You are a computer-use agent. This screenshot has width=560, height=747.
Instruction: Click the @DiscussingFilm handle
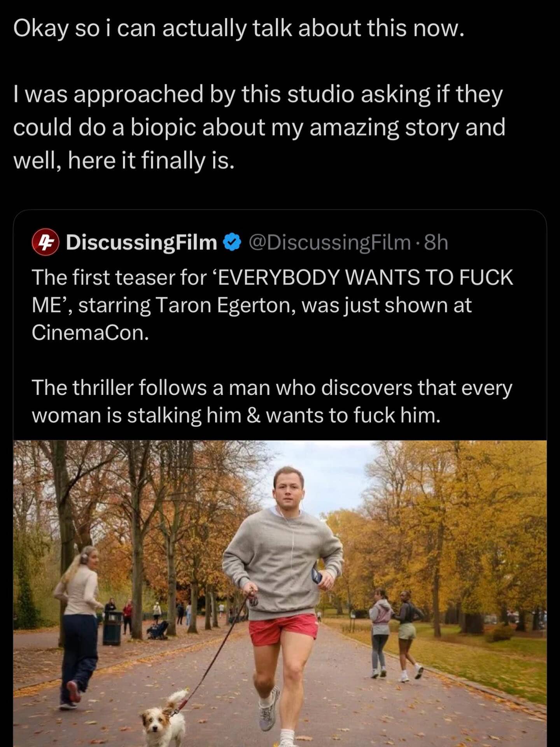329,242
